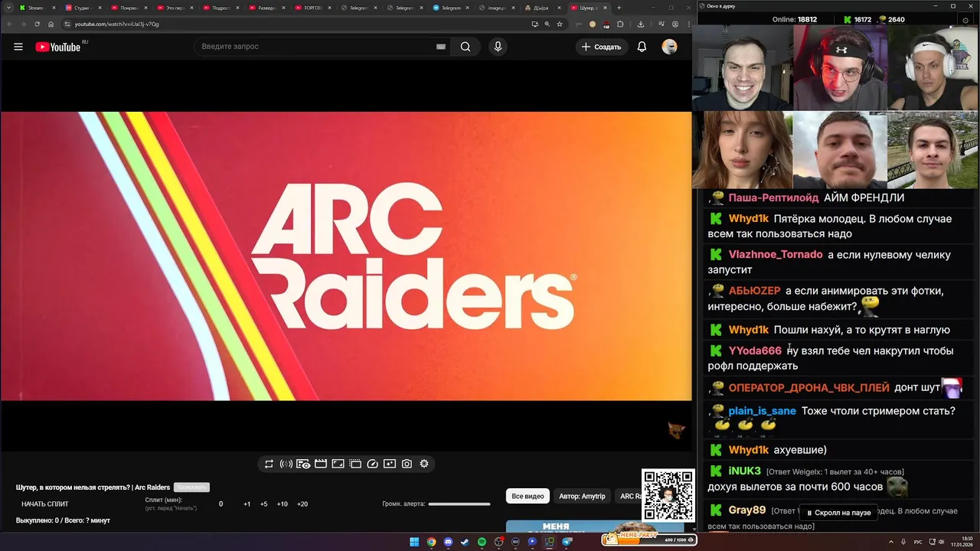980x551 pixels.
Task: Switch to the Студия browser tab
Action: (83, 8)
